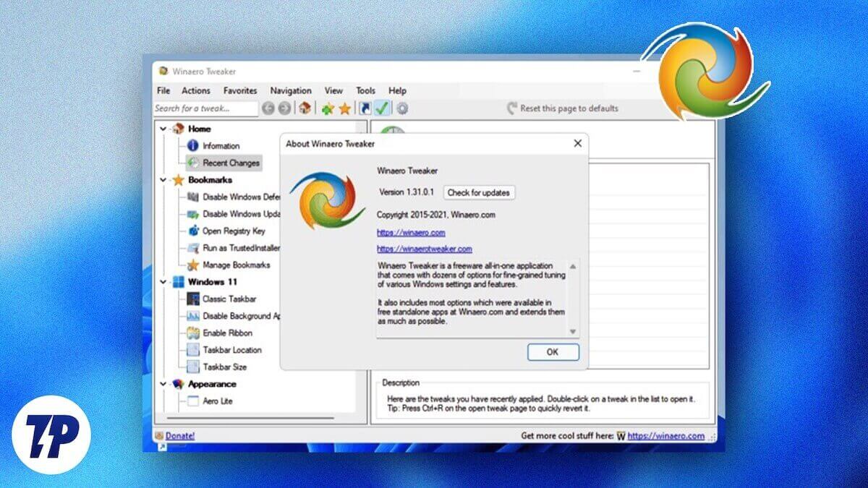
Task: Click the Classic Taskbar icon
Action: (x=193, y=299)
